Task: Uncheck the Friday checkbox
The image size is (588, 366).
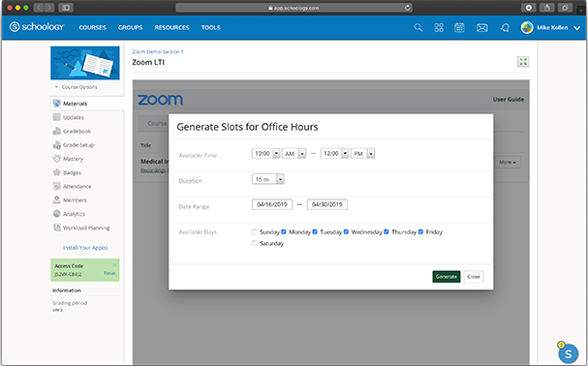Action: click(x=420, y=231)
